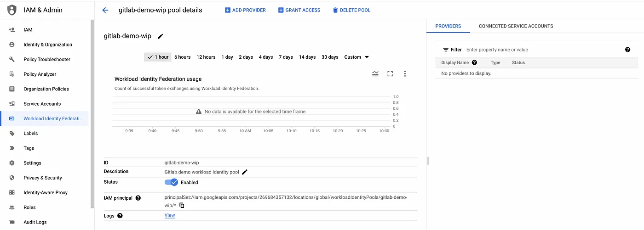
Task: Open the chart more options menu
Action: [405, 73]
